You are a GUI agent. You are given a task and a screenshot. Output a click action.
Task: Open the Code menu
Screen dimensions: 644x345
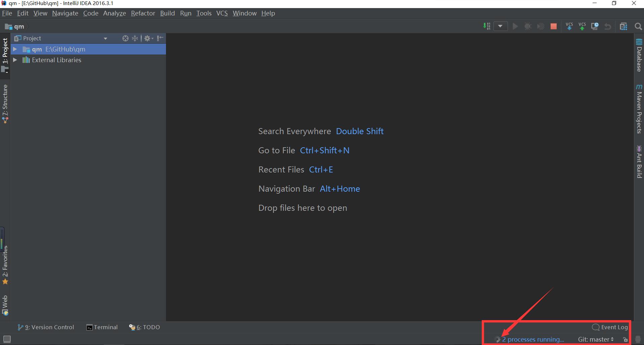pos(91,13)
